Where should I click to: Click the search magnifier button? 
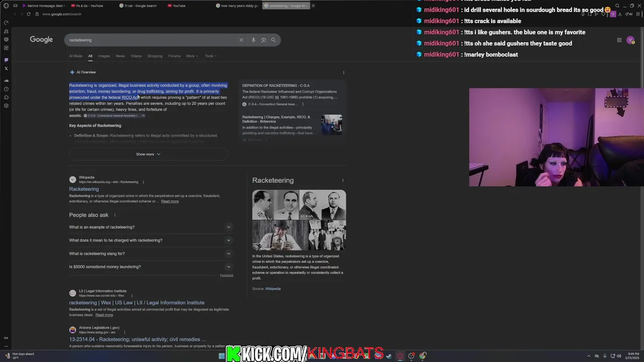pos(273,40)
